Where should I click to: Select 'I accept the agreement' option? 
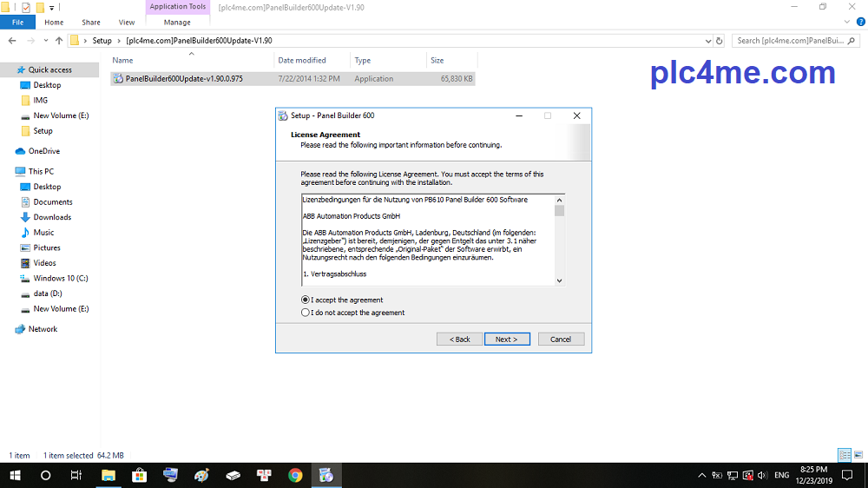click(x=306, y=300)
